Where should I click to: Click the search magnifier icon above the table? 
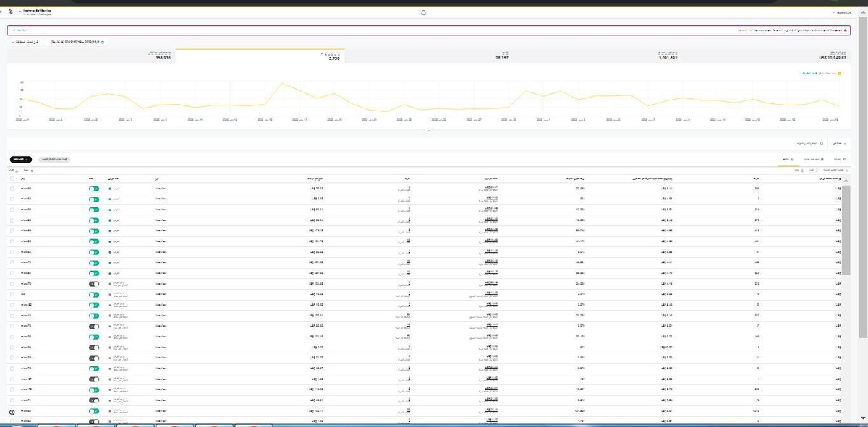822,143
